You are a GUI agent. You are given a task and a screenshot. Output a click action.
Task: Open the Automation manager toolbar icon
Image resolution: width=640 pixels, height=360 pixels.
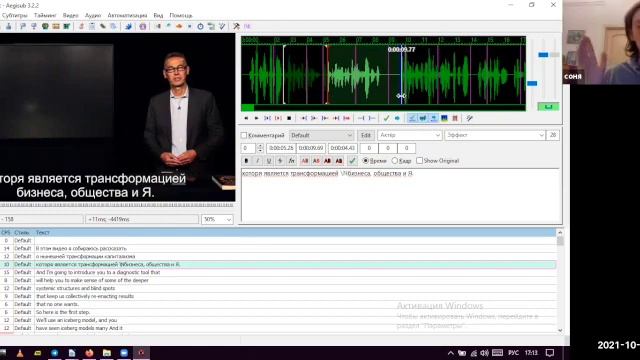(x=129, y=26)
